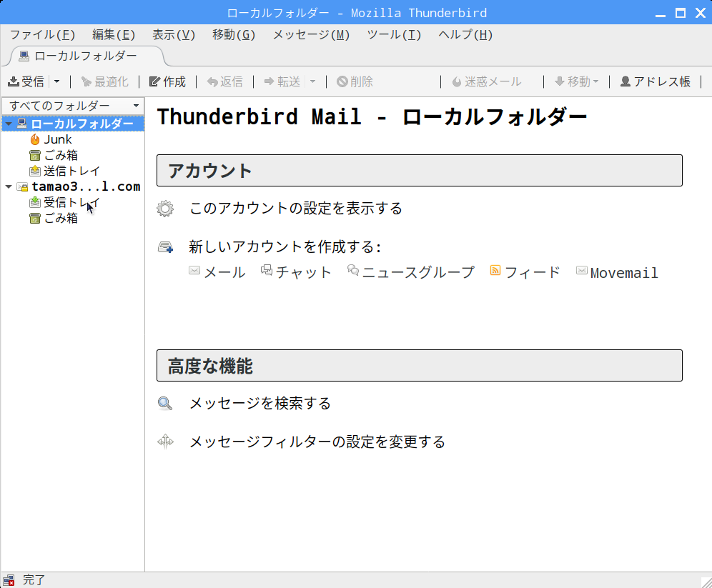The image size is (712, 588).
Task: Open the すべてのフォルダー folder view dropdown
Action: tap(73, 106)
